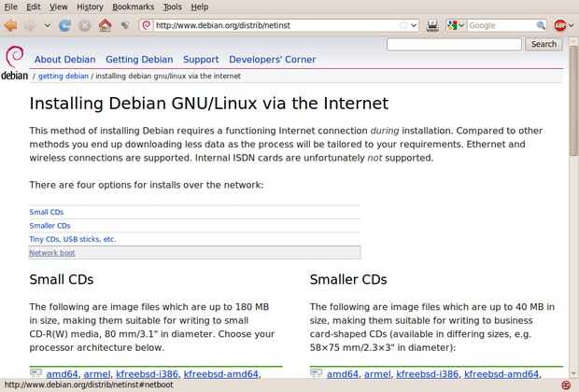
Task: Jump to Small CDs section link
Action: point(47,212)
